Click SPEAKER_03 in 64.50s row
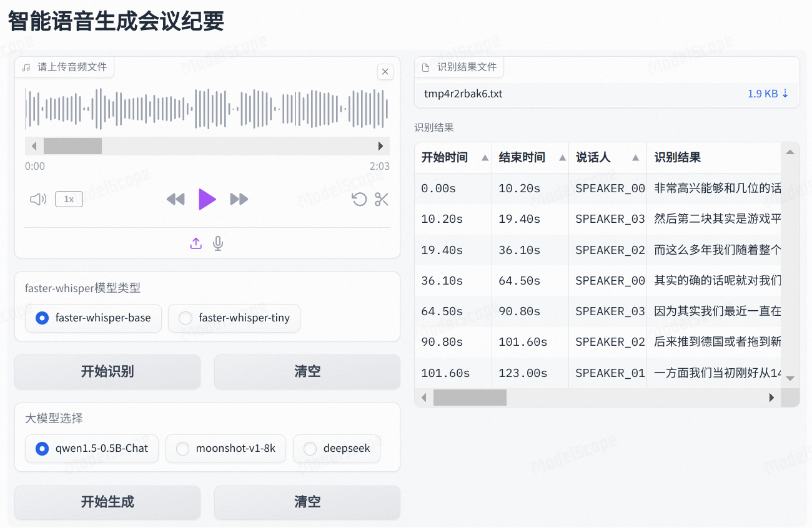Viewport: 812px width, 528px height. click(x=608, y=311)
